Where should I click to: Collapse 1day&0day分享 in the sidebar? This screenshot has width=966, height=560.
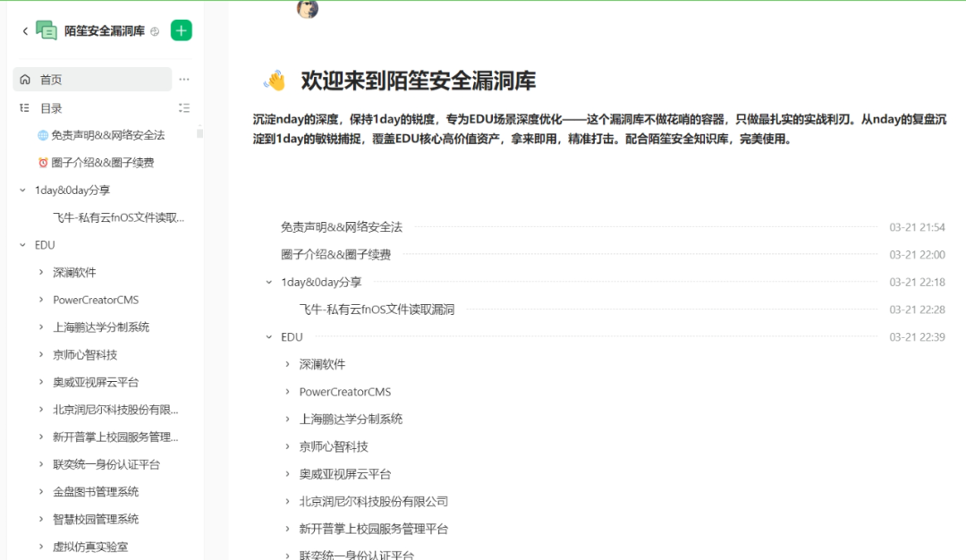point(22,190)
